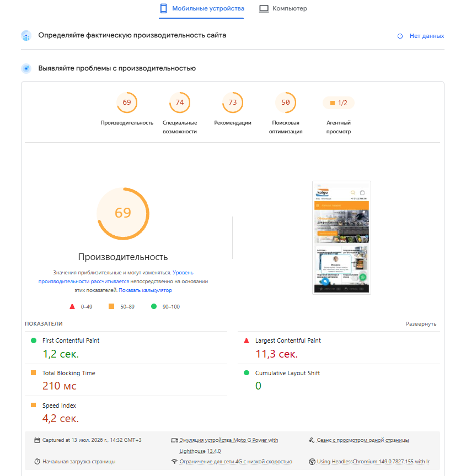Click the red triangle 0–49 legend icon

(x=72, y=307)
